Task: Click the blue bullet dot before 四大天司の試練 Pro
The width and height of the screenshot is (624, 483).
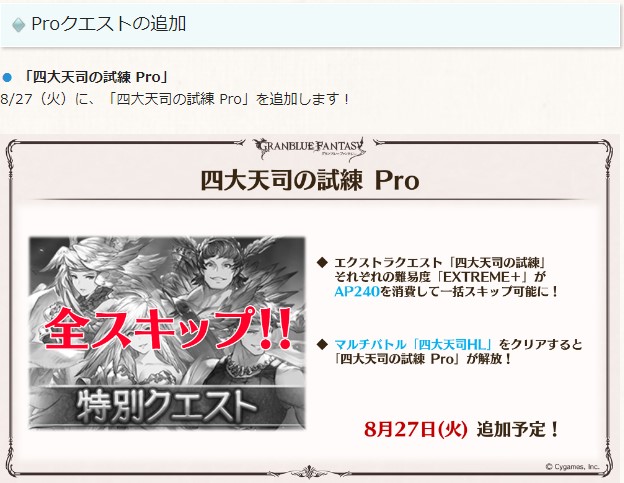Action: [7, 77]
